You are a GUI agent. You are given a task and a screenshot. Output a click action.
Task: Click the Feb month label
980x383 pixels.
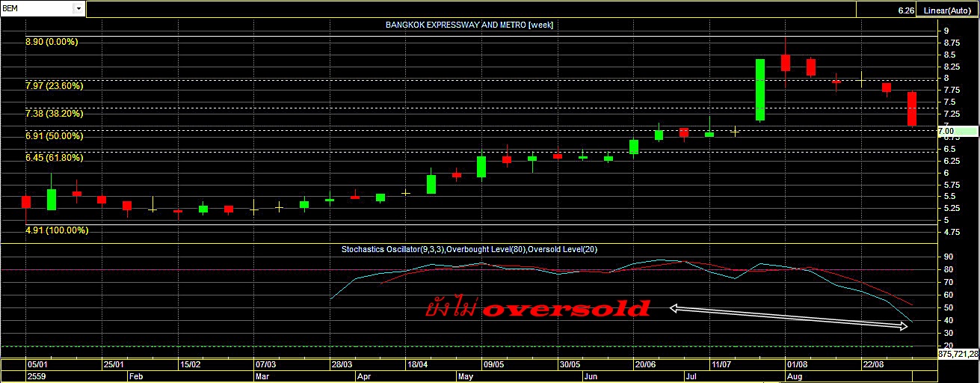point(138,376)
